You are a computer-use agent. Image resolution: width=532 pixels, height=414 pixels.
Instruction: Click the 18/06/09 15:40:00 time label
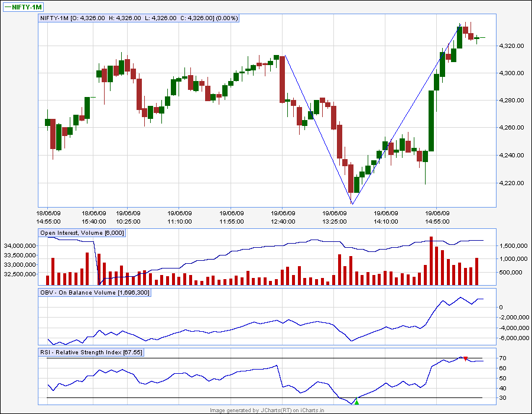point(94,218)
